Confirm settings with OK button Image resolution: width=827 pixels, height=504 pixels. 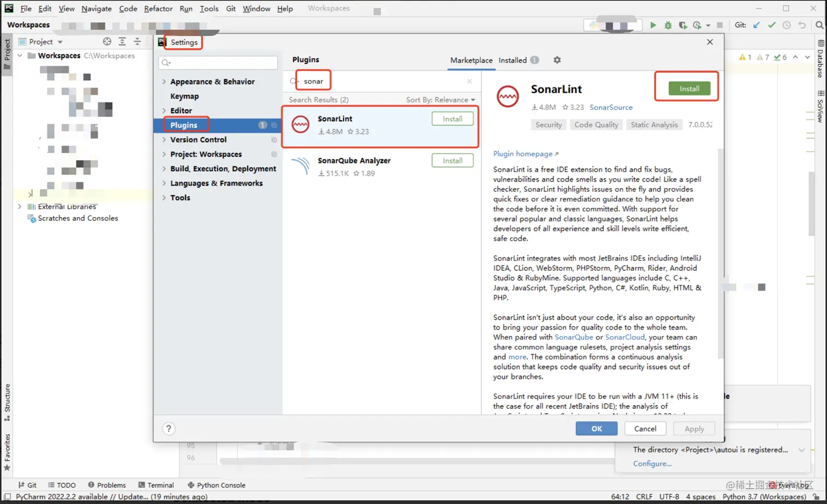point(596,429)
